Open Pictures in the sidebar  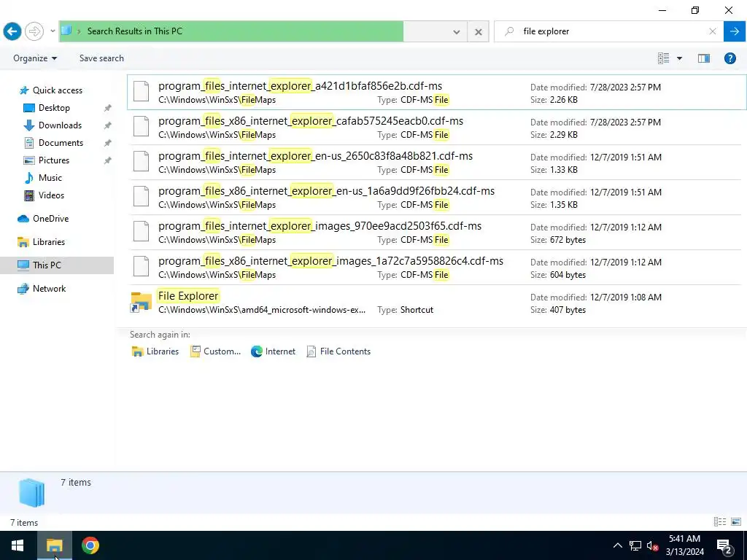click(x=53, y=160)
